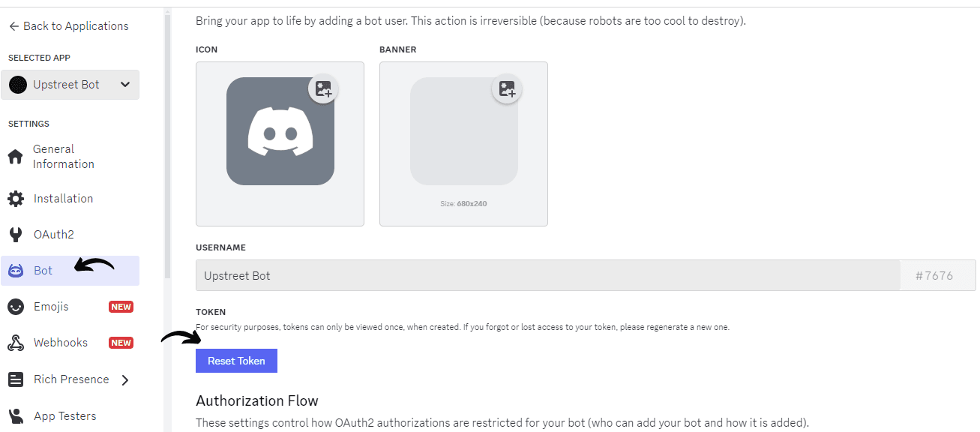Click the Emojis smiley icon
Image resolution: width=980 pixels, height=432 pixels.
point(15,307)
